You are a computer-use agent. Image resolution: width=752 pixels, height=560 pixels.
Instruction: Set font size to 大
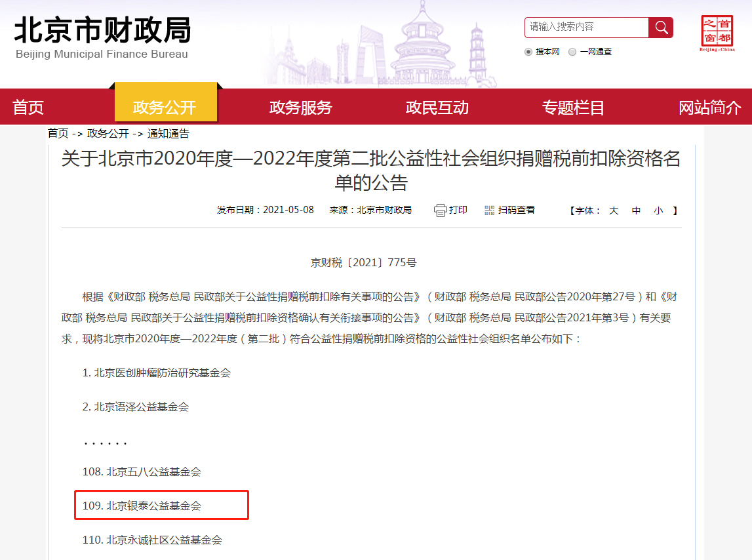pos(614,210)
